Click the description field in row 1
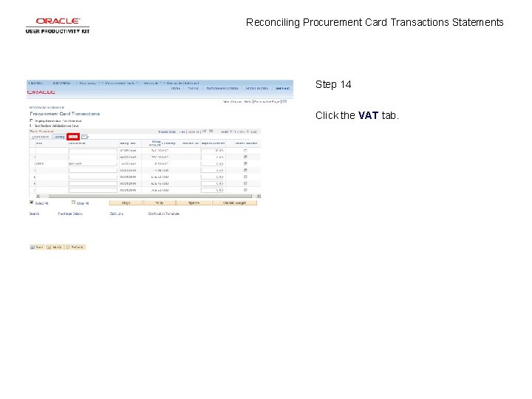532x399 pixels. click(x=93, y=151)
